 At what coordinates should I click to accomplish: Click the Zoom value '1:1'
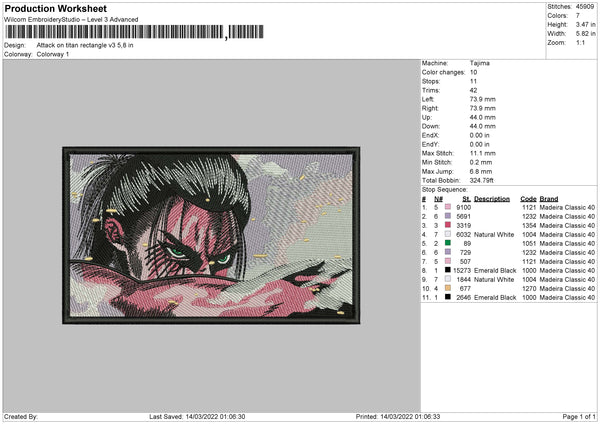580,42
